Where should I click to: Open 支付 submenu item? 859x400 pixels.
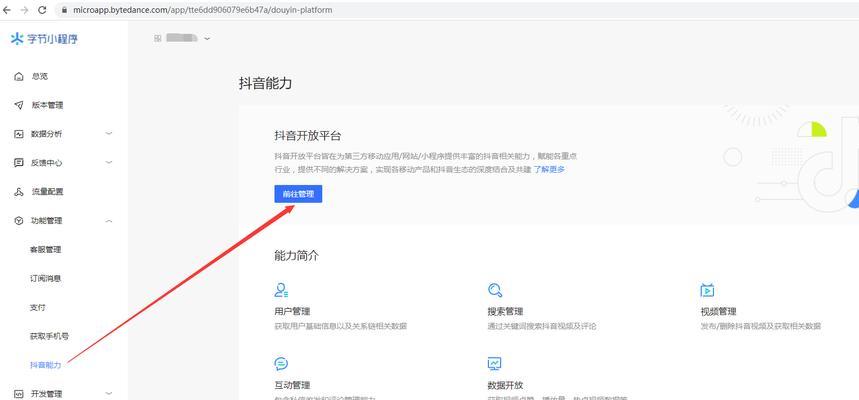point(37,307)
